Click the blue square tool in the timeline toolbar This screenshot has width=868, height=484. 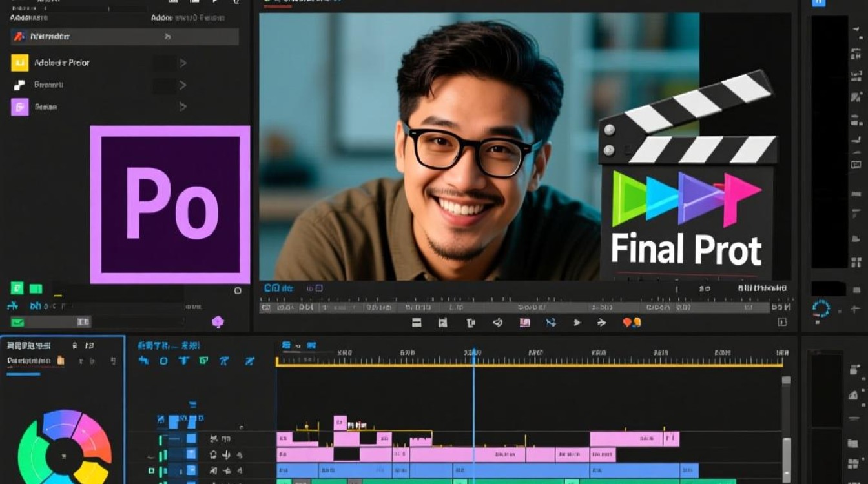coord(163,361)
